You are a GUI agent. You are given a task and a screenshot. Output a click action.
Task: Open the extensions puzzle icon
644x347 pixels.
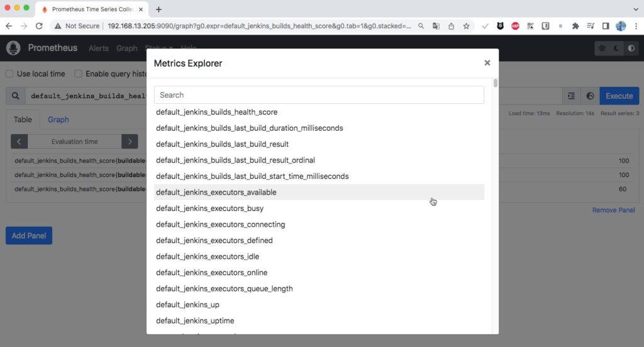tap(575, 26)
